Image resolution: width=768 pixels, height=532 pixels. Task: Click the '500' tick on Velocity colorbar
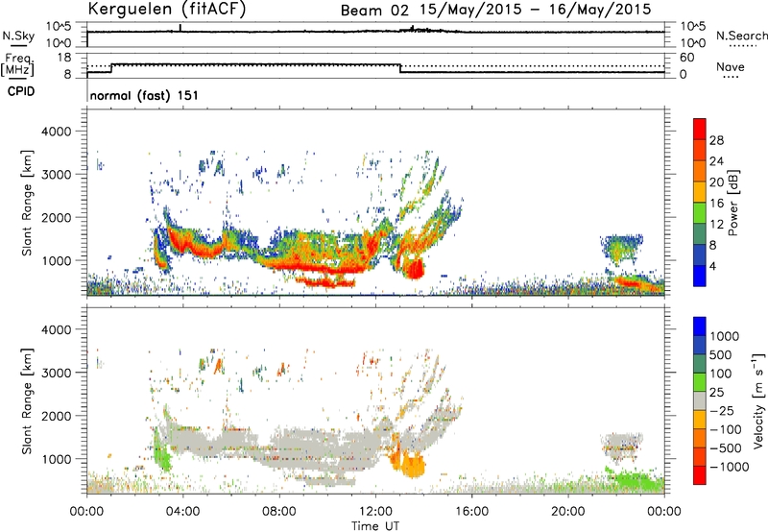tap(721, 354)
